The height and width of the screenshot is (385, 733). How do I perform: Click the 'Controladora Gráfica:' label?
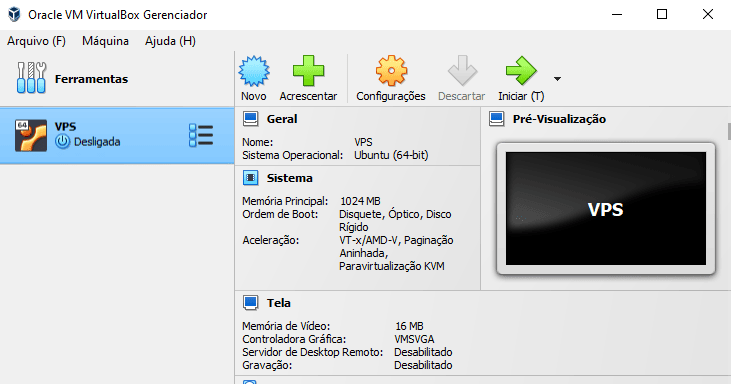click(x=294, y=339)
